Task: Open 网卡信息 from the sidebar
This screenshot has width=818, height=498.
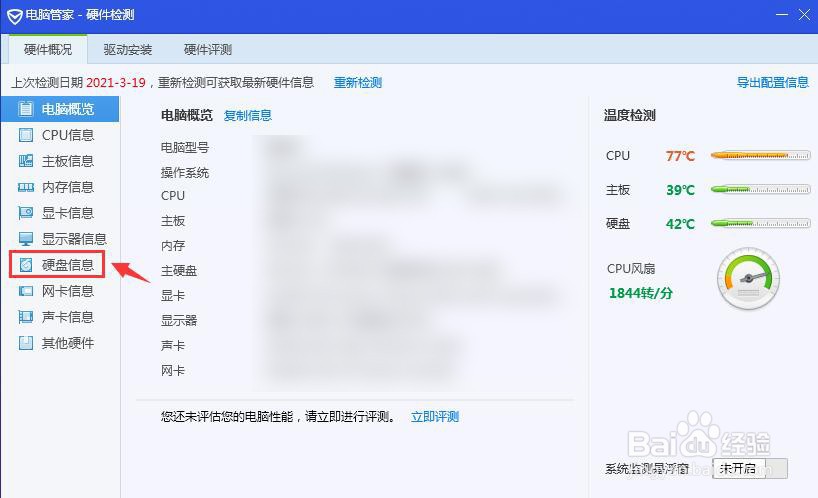Action: pos(68,291)
